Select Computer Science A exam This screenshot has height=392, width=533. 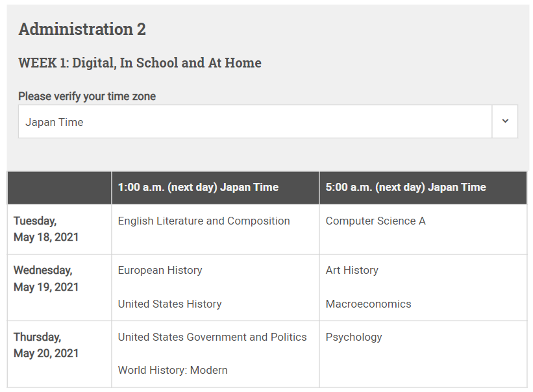click(x=375, y=221)
